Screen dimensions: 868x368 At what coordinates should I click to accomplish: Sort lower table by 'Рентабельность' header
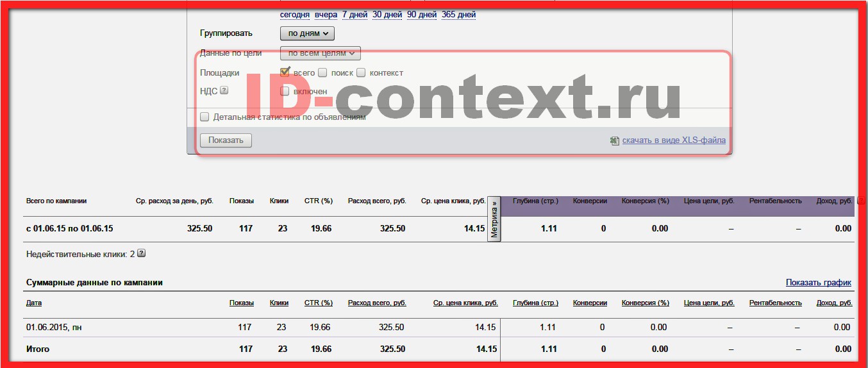coord(776,303)
